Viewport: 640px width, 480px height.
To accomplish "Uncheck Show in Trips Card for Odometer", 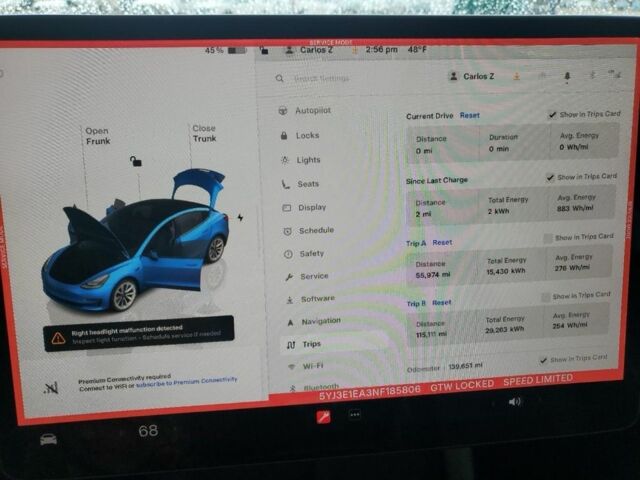I will point(543,360).
